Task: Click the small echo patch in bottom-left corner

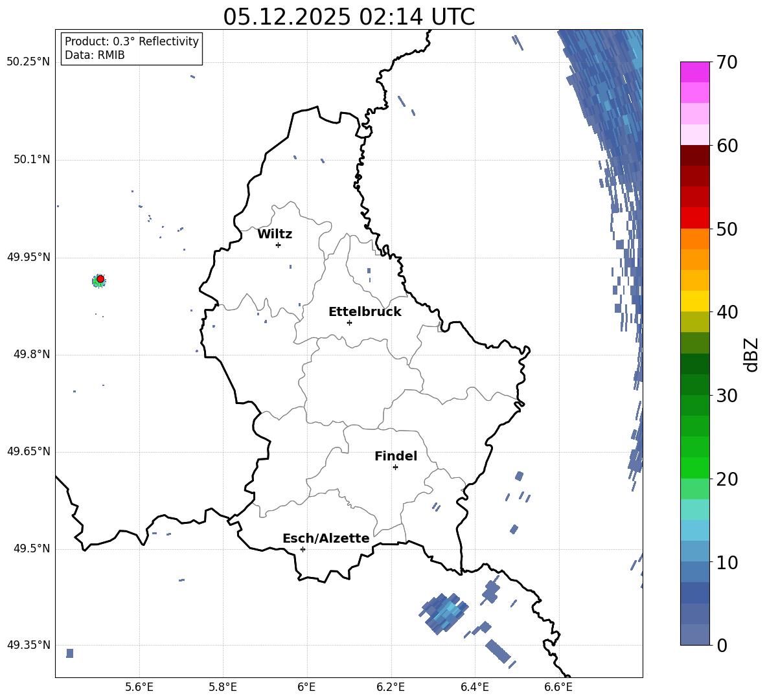Action: pyautogui.click(x=70, y=653)
